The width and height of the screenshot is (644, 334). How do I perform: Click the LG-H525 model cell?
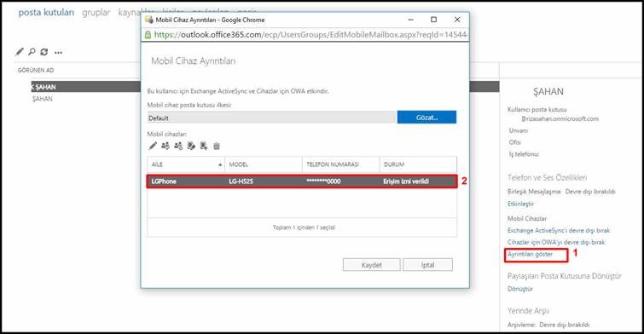tap(241, 181)
